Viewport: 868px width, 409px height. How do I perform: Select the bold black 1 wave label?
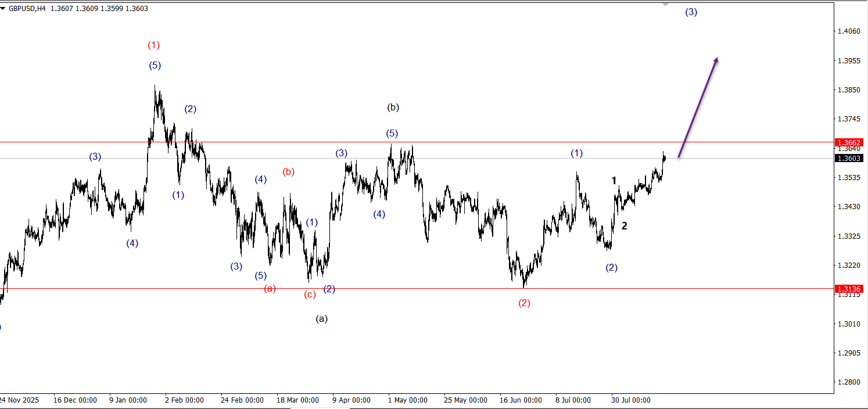(614, 181)
